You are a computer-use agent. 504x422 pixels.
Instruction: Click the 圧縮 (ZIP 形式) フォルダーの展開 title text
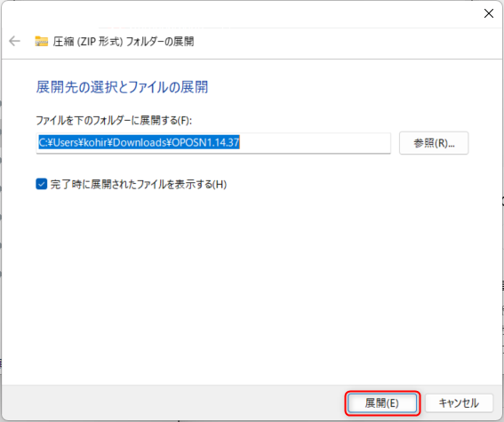click(x=124, y=41)
